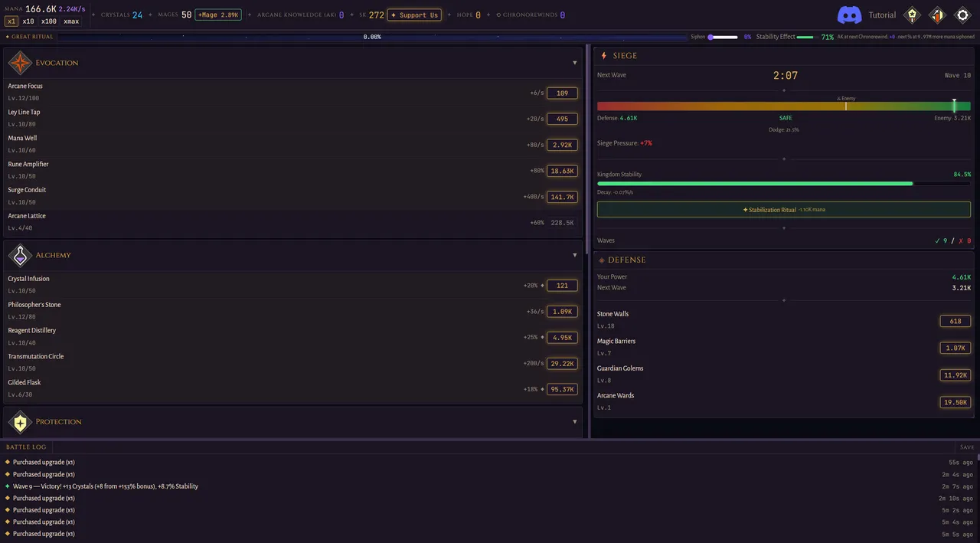The height and width of the screenshot is (543, 980).
Task: Upgrade Arcane Wards for 19.50K
Action: (955, 402)
